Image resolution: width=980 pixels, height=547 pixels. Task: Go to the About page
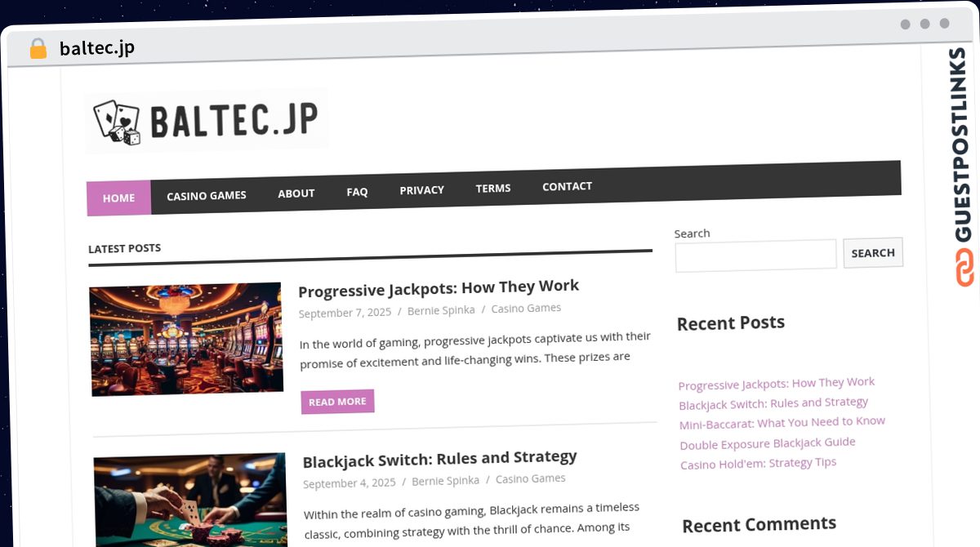click(296, 193)
